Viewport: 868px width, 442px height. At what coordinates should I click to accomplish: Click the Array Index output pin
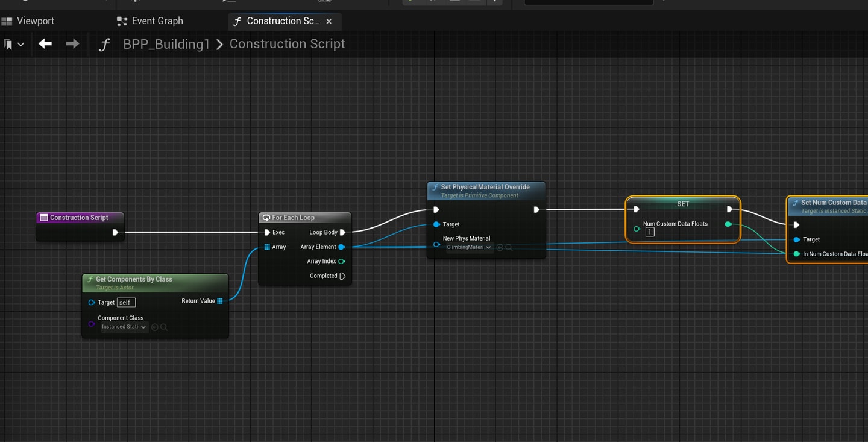click(342, 261)
